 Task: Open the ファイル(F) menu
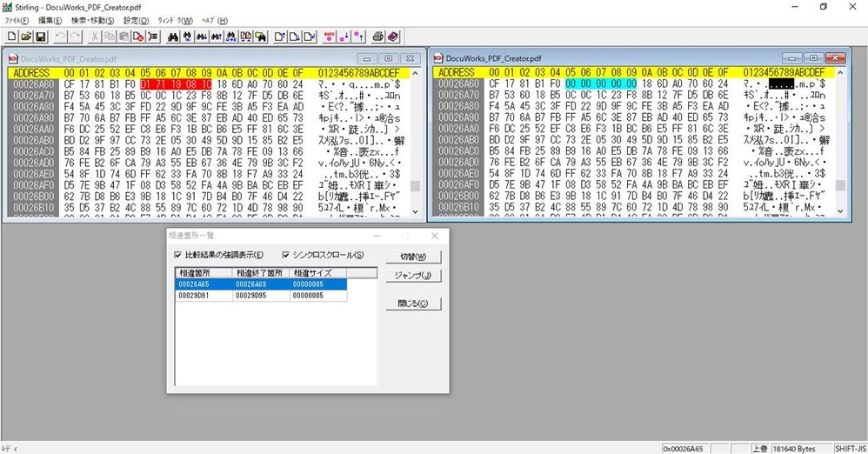tap(17, 21)
